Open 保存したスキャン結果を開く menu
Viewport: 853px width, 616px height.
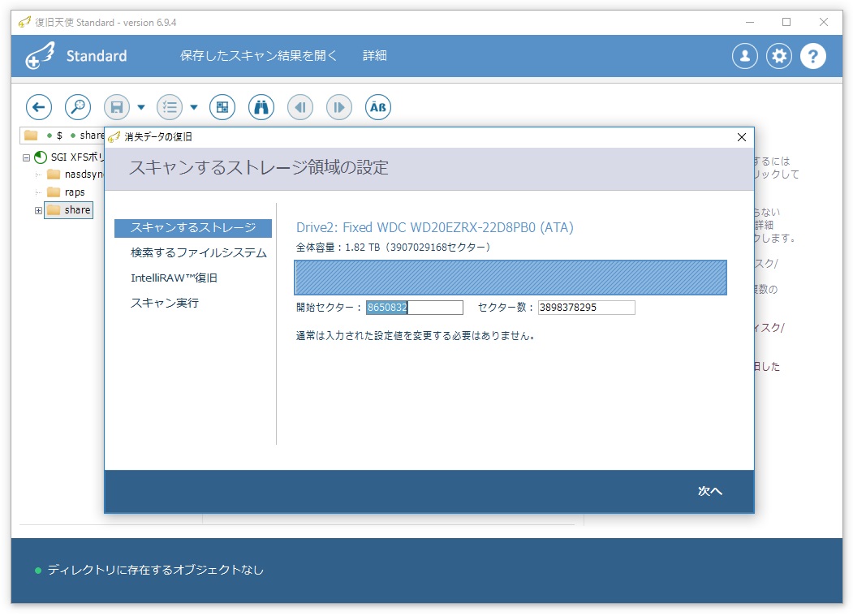pyautogui.click(x=258, y=55)
